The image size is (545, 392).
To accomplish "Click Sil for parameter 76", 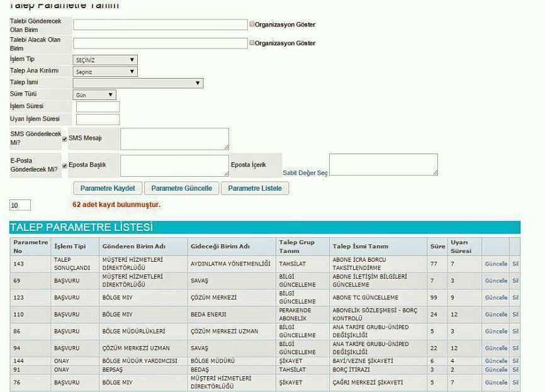I will (x=515, y=383).
